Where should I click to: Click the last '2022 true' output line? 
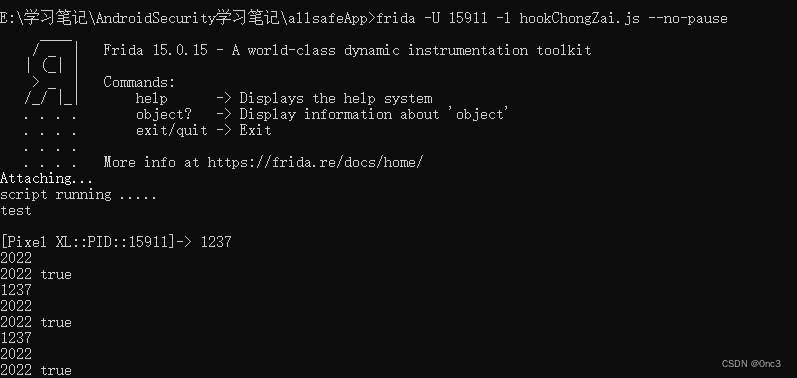click(x=36, y=370)
